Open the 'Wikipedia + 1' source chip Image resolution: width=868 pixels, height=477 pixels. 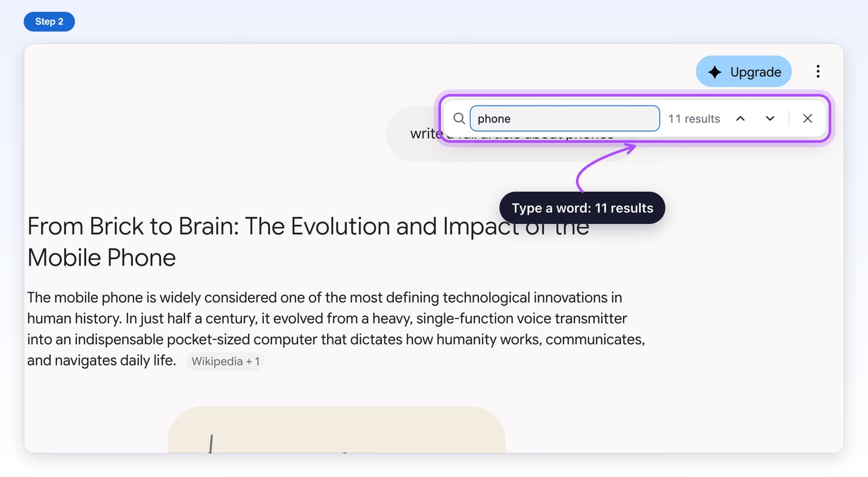pos(225,361)
